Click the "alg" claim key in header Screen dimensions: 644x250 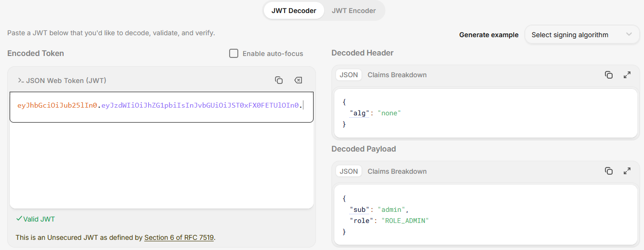tap(359, 113)
